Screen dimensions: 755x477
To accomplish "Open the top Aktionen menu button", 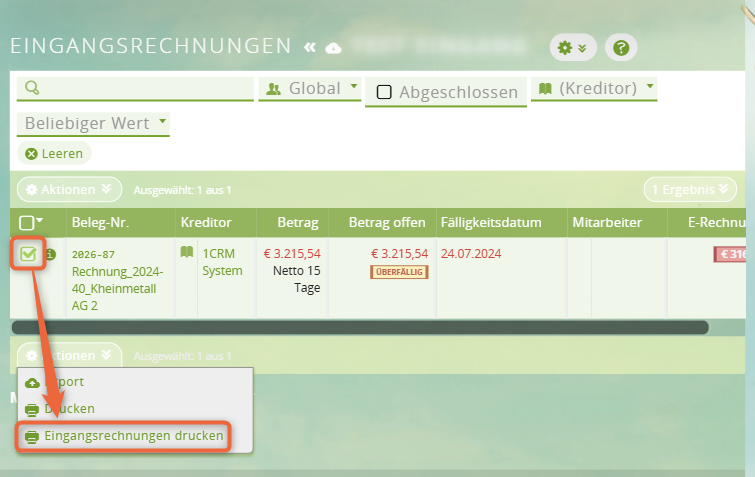I will pyautogui.click(x=69, y=190).
